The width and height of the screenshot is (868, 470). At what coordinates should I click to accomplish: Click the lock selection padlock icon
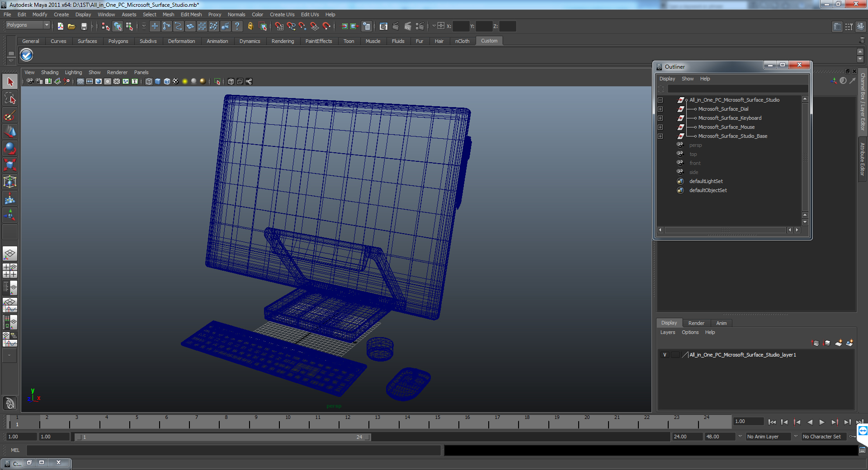(x=250, y=26)
